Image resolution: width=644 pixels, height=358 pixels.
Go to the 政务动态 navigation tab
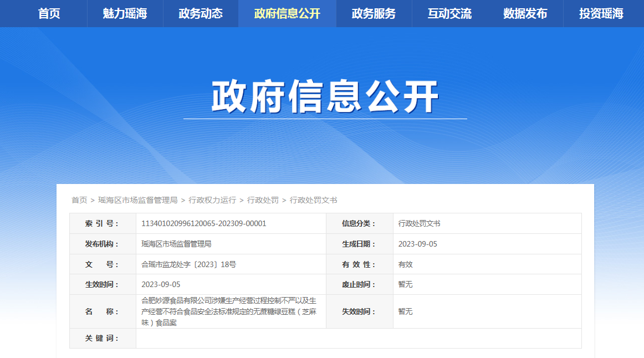(201, 14)
